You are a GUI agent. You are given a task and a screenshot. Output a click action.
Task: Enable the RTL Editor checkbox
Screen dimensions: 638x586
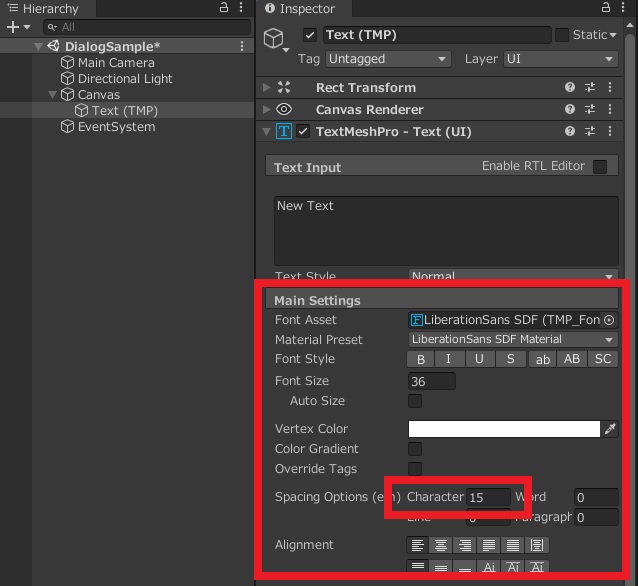pos(600,167)
